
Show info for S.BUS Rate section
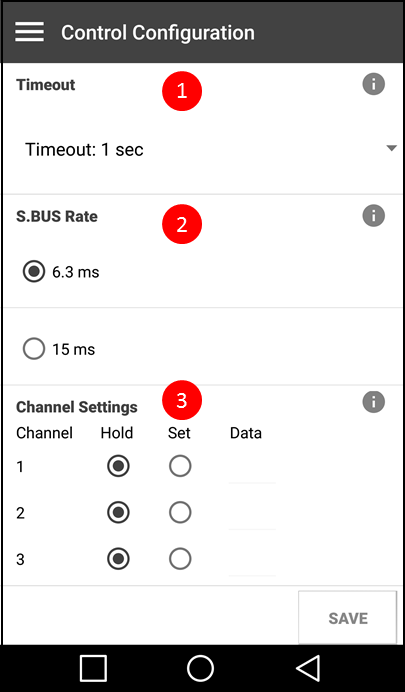click(373, 216)
